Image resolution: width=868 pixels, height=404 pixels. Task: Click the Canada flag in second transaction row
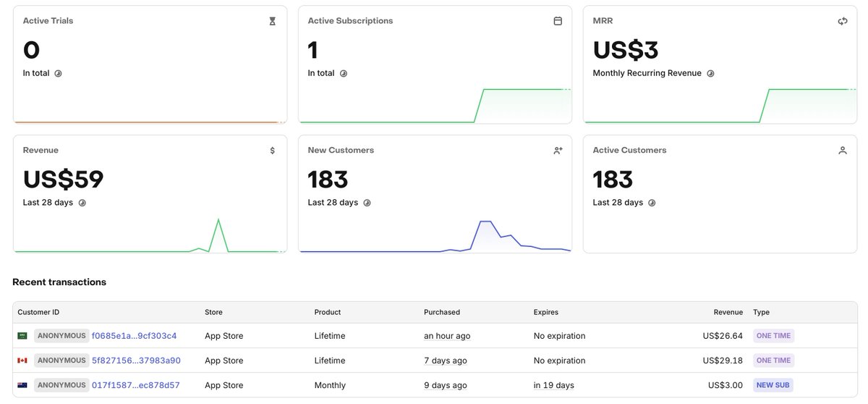pos(22,361)
